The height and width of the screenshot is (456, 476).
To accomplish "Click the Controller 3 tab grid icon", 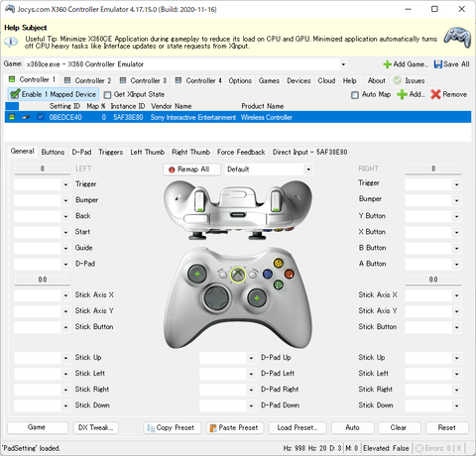I will tap(123, 80).
